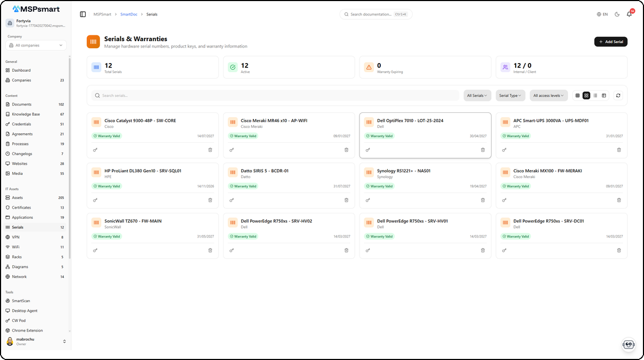Screen dimensions: 644x360
Task: Delete the Synology RS1221+ serial
Action: pyautogui.click(x=482, y=200)
